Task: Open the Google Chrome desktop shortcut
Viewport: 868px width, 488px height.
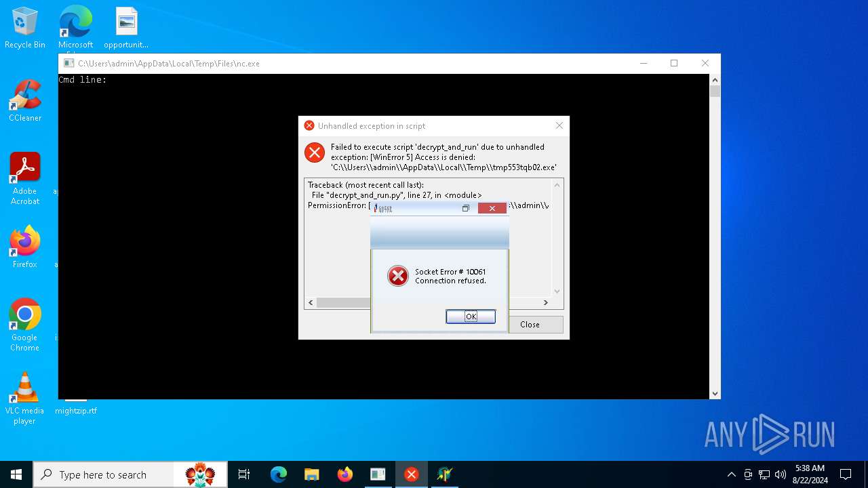Action: pos(25,325)
